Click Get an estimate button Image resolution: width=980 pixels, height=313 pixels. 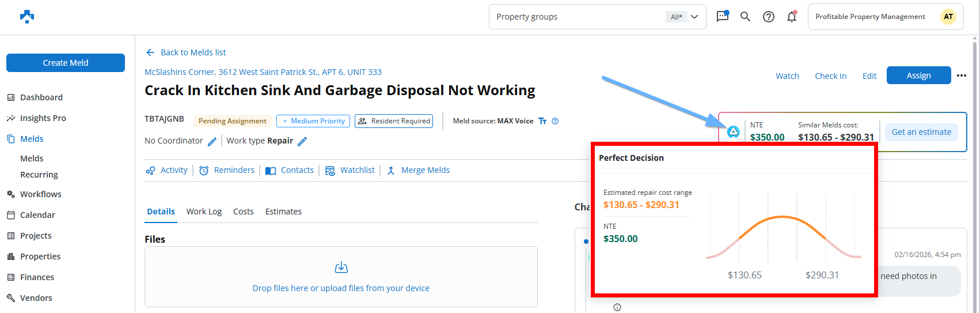tap(921, 132)
